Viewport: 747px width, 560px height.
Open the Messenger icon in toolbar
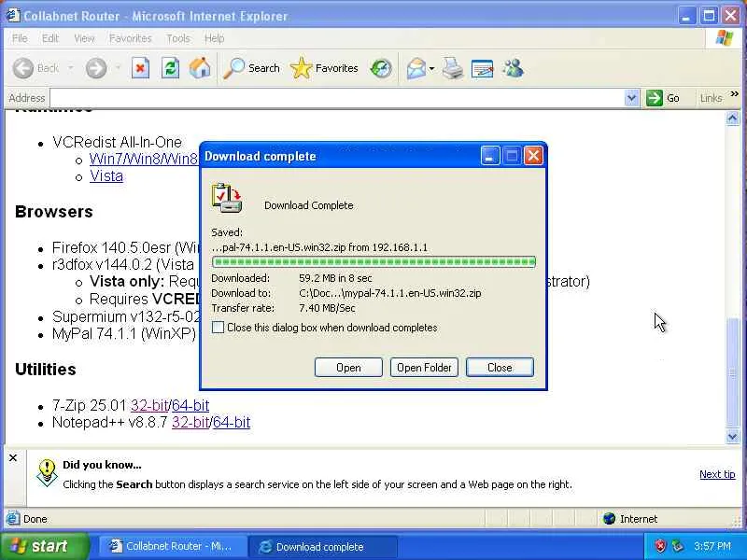click(513, 68)
